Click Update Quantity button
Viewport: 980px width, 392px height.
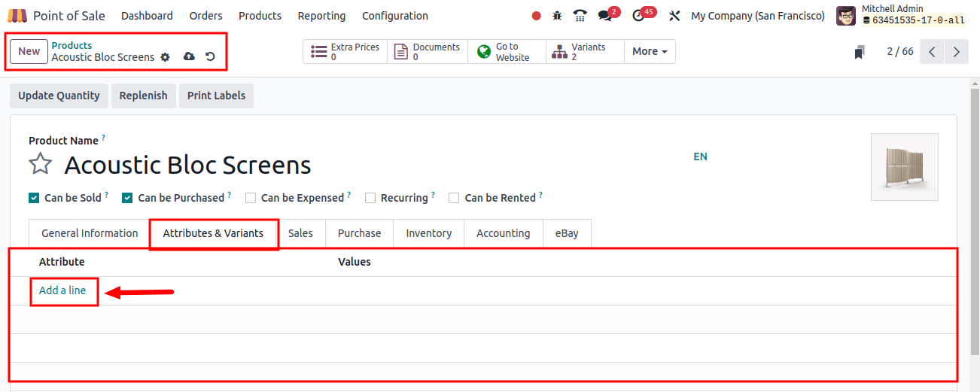coord(59,96)
